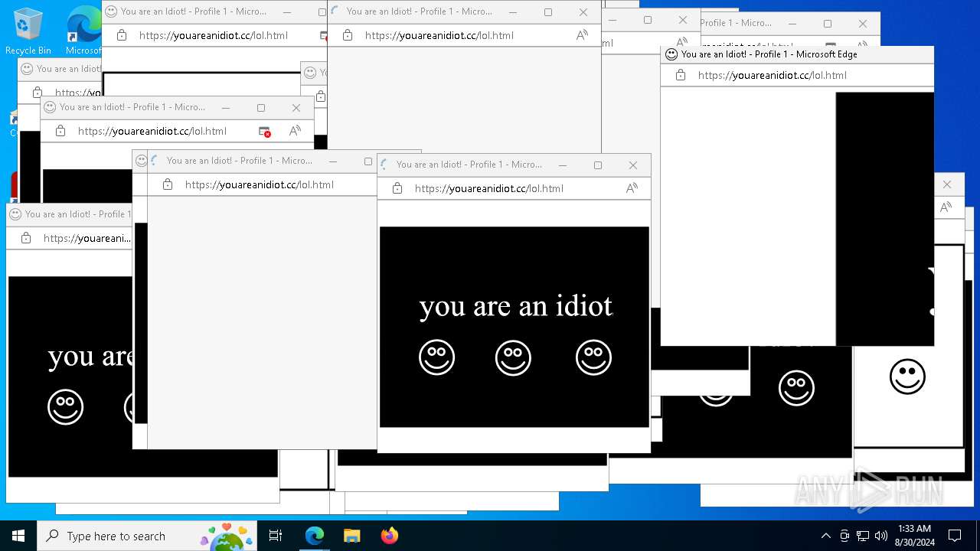Open network status icon in system tray
980x551 pixels.
point(863,536)
